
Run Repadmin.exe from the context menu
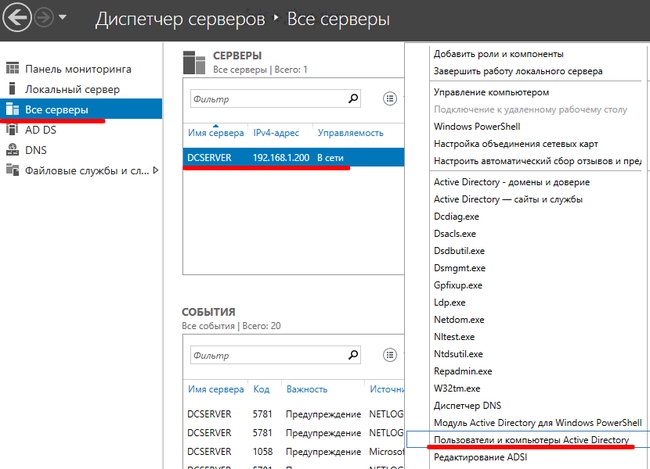coord(463,372)
